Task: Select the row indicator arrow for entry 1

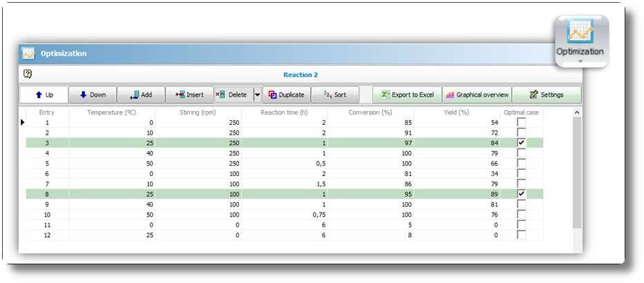Action: coord(23,122)
